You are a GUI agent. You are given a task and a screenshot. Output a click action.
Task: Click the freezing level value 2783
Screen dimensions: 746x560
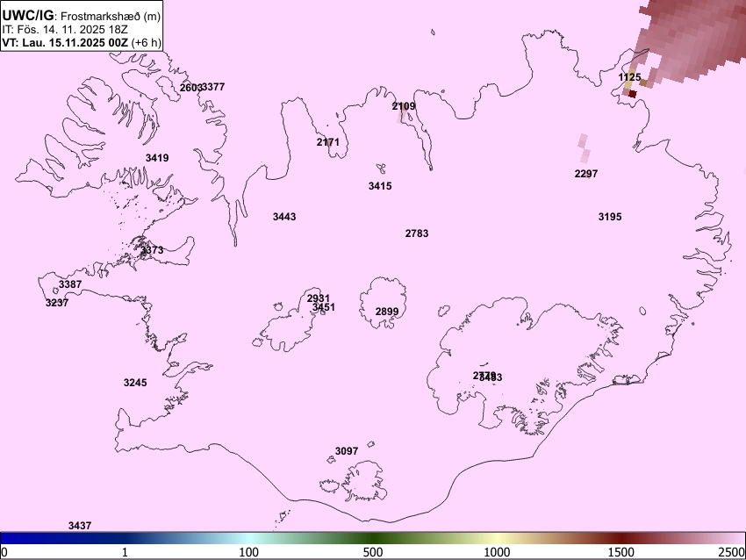pos(417,233)
